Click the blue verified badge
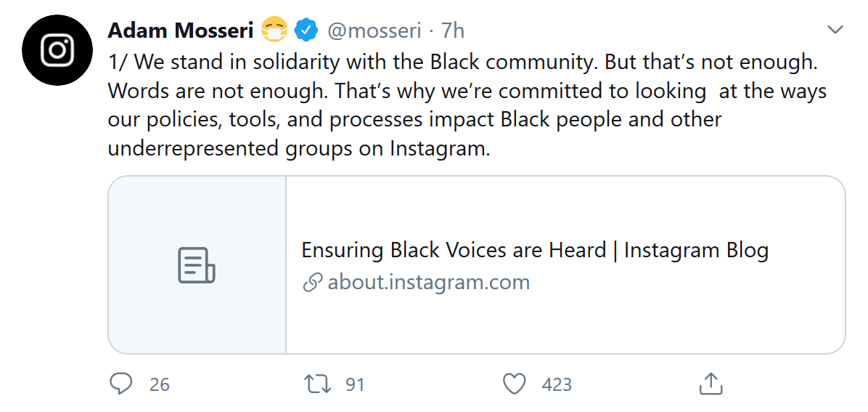Image resolution: width=868 pixels, height=412 pixels. 306,30
